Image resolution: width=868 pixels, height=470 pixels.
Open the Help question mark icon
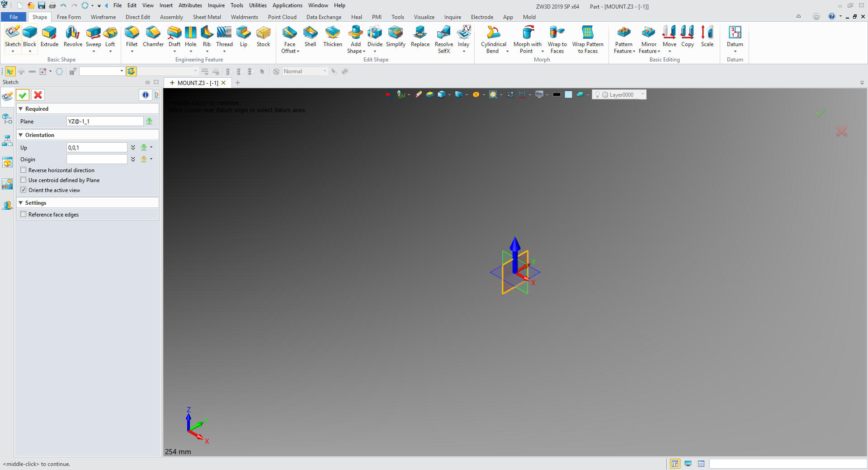[x=831, y=16]
